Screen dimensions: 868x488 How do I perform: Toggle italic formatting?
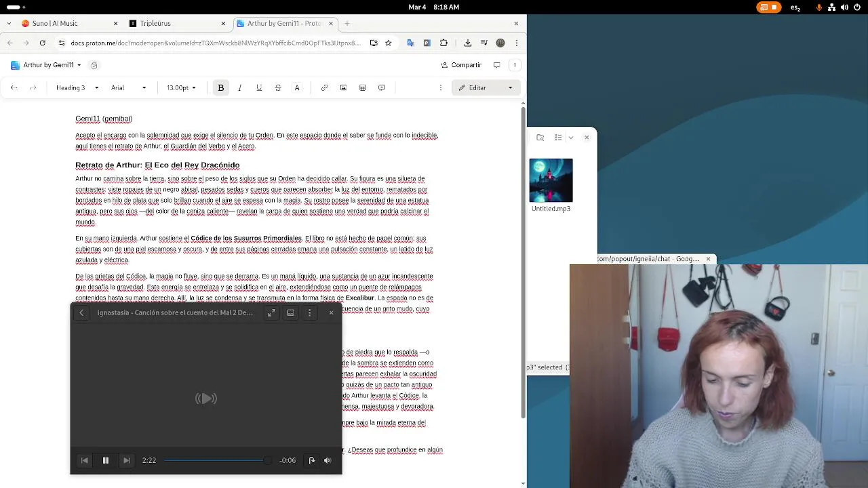(x=239, y=87)
